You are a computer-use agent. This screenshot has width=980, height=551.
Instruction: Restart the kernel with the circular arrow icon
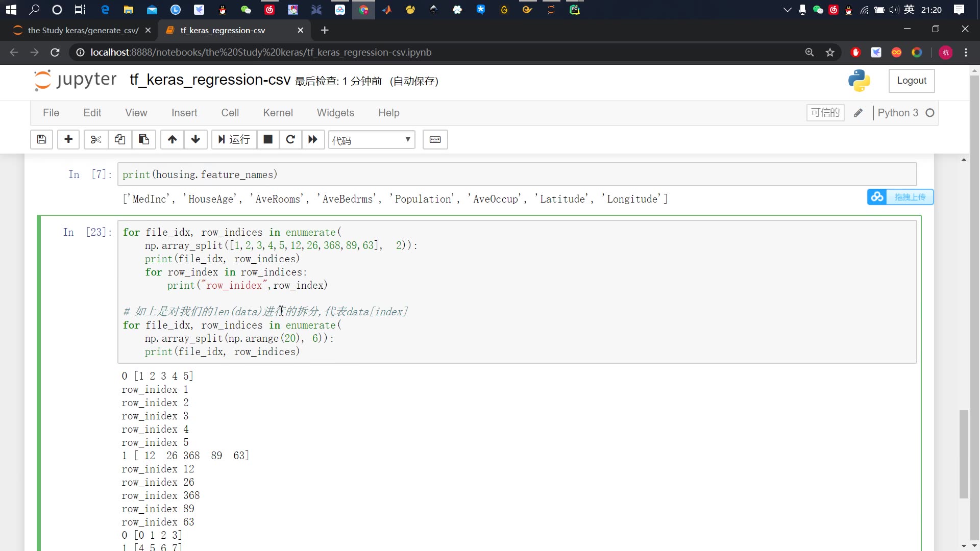coord(290,140)
